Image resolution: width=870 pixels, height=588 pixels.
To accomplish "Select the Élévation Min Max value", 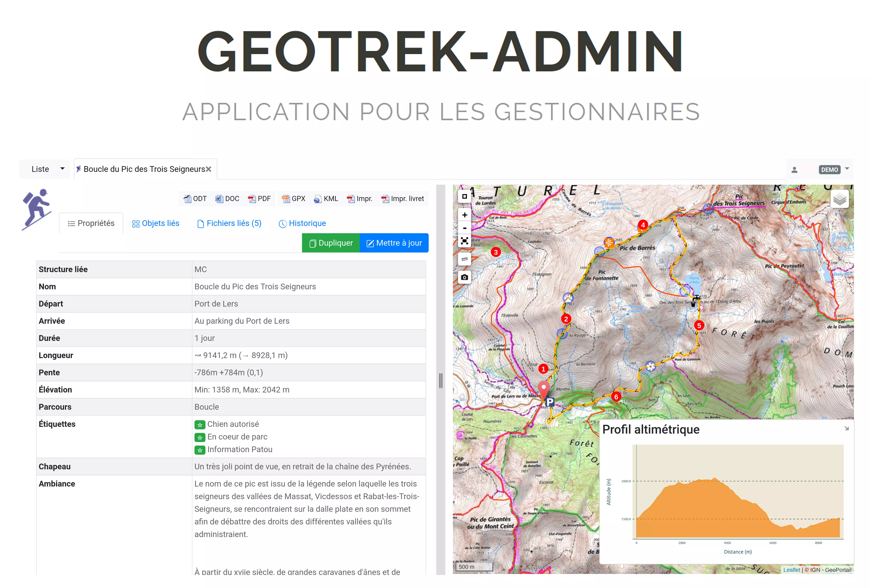I will pyautogui.click(x=242, y=390).
